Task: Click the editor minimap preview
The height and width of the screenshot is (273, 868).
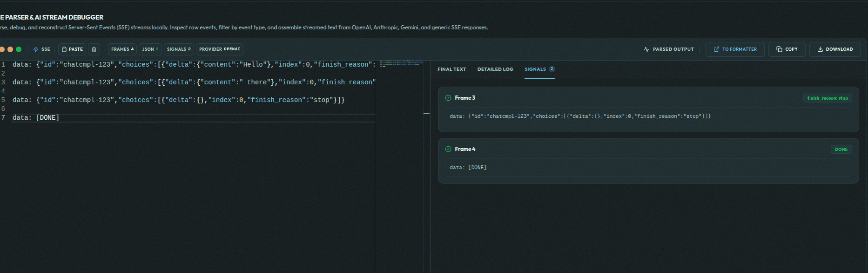Action: click(401, 64)
